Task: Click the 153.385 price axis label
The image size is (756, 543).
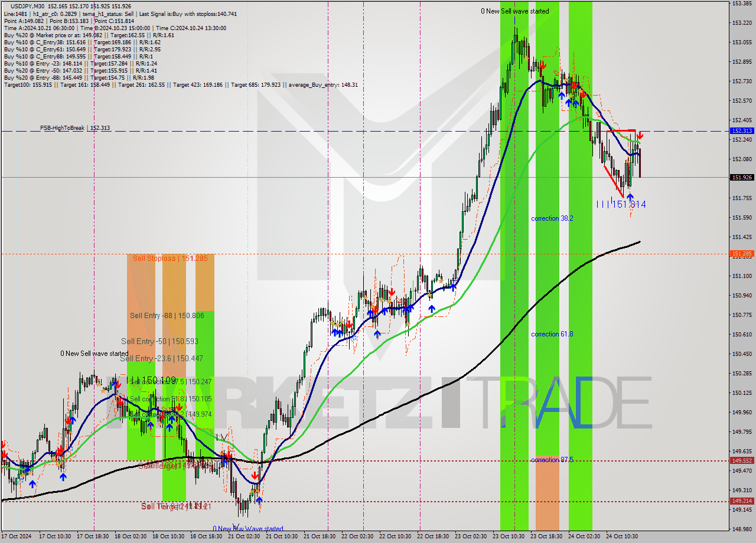Action: (742, 4)
